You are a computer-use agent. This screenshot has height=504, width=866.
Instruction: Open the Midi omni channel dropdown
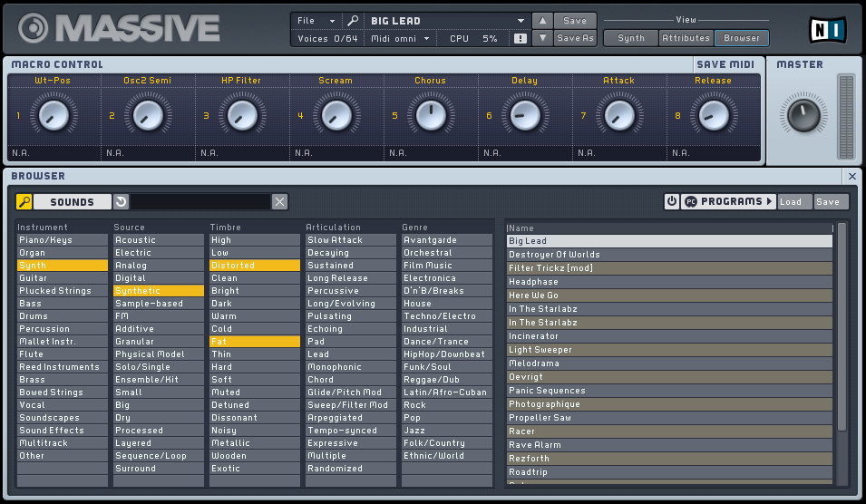coord(400,38)
